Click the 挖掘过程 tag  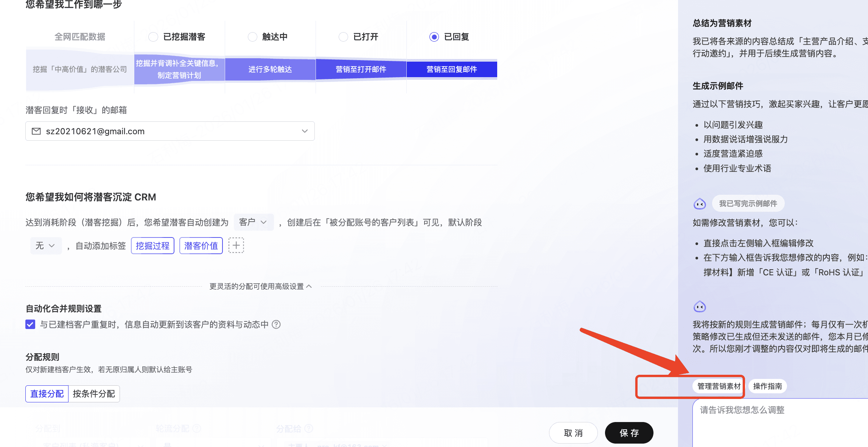[x=152, y=246]
